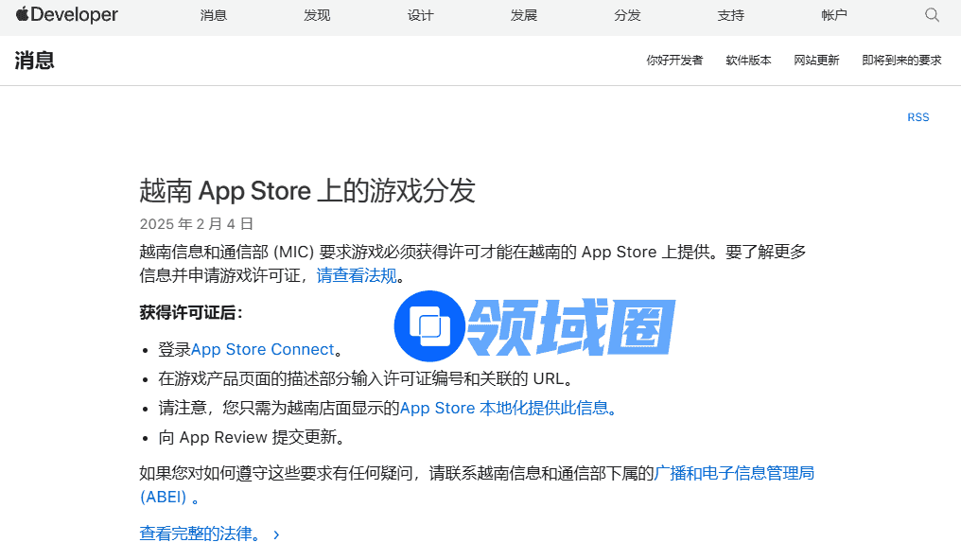Open the 发现 navigation menu
Image resolution: width=961 pixels, height=560 pixels.
[x=317, y=15]
